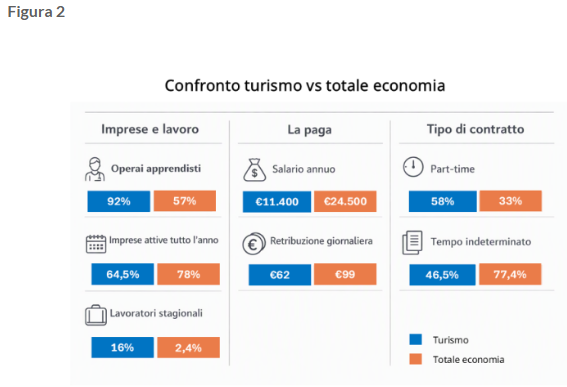Select the La paga column header
The height and width of the screenshot is (387, 567).
(310, 129)
